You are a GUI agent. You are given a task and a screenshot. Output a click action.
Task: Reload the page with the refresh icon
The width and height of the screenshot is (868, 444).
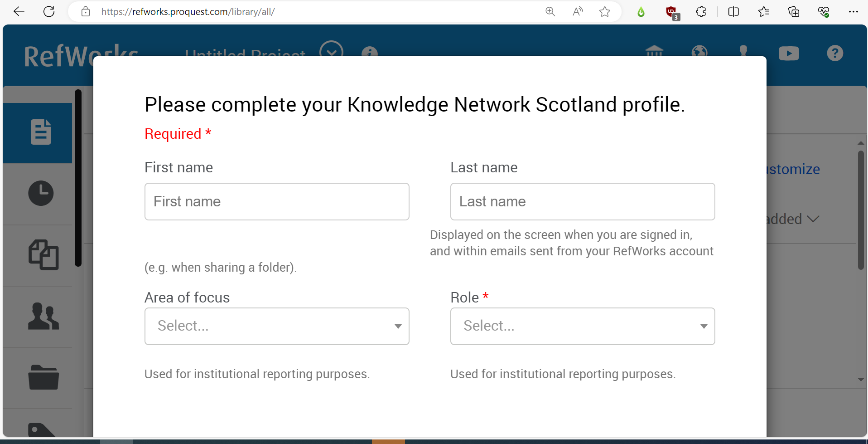click(x=49, y=12)
